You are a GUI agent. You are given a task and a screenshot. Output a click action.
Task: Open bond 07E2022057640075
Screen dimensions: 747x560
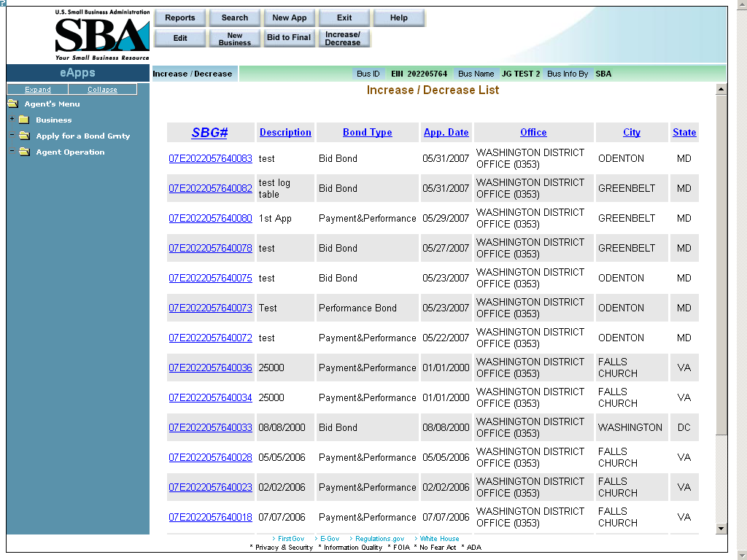click(211, 278)
